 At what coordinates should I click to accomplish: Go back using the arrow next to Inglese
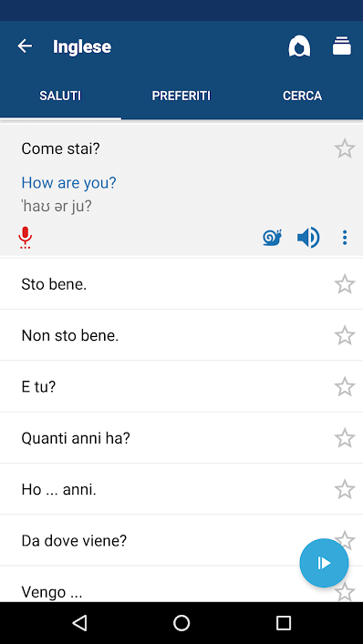tap(25, 46)
